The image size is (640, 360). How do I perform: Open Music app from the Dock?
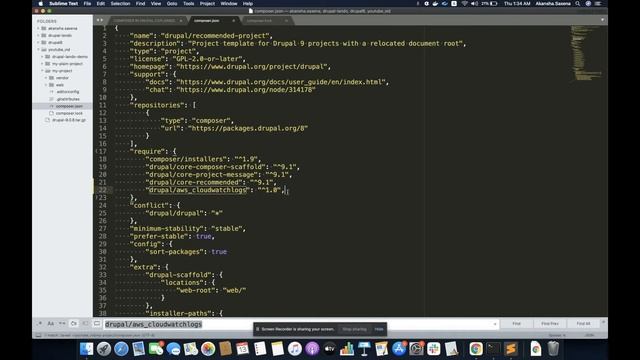point(295,349)
